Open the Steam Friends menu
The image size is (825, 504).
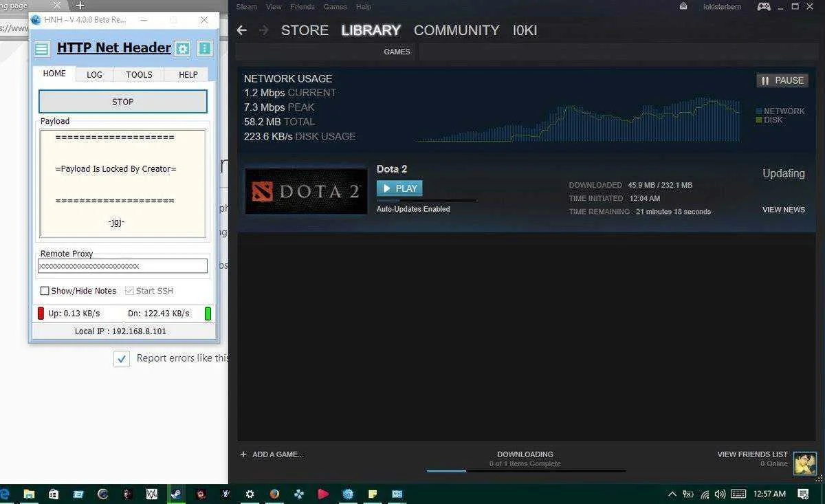[x=302, y=7]
